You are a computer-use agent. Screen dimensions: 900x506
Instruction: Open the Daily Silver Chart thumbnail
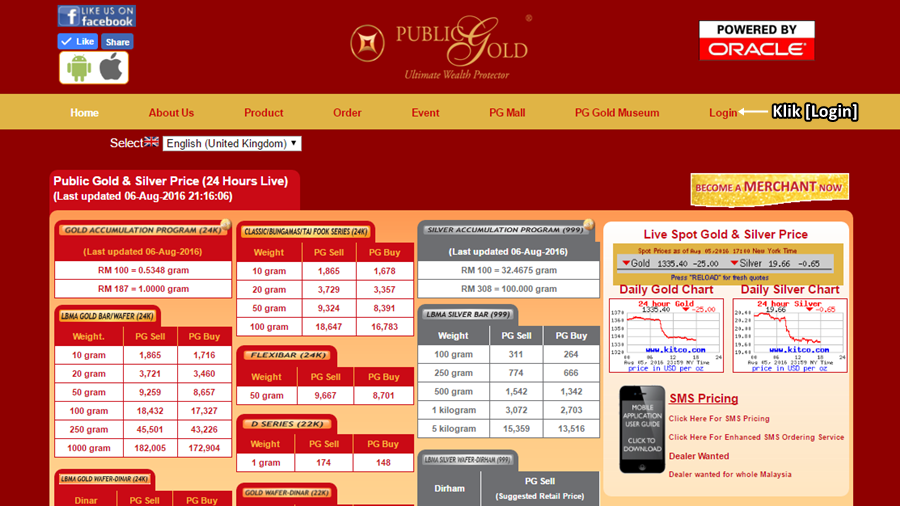coord(790,335)
